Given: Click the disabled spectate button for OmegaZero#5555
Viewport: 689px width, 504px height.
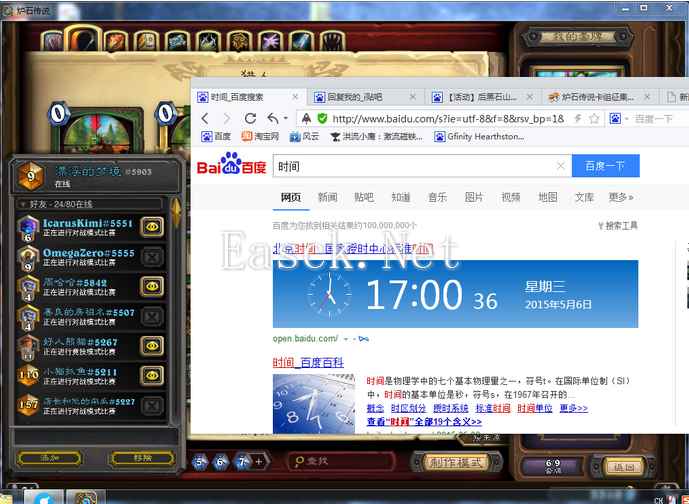Looking at the screenshot, I should pos(152,257).
